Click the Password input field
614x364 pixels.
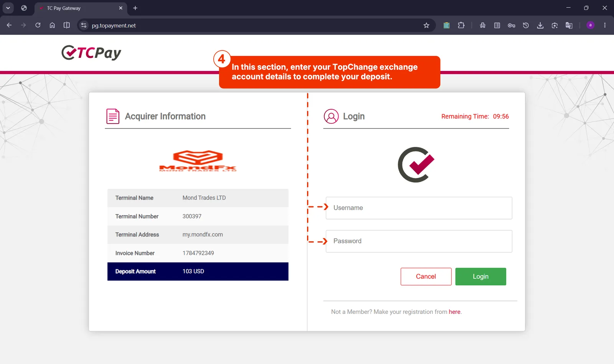pyautogui.click(x=419, y=241)
